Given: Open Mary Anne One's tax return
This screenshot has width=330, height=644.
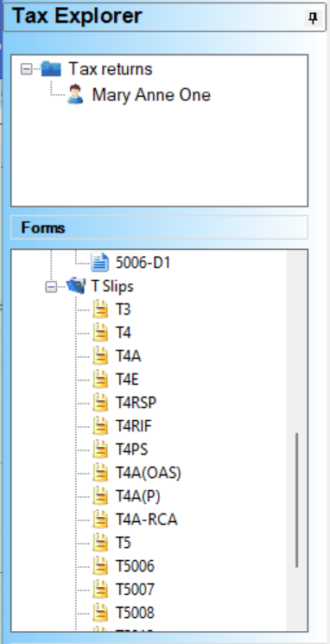Looking at the screenshot, I should click(x=151, y=95).
